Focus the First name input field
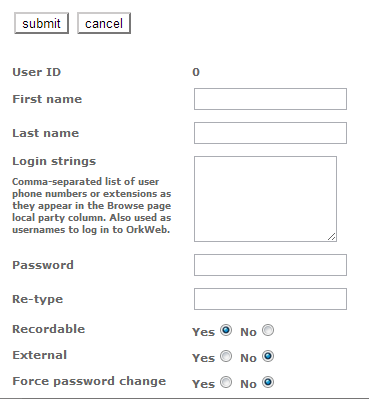The height and width of the screenshot is (399, 369). [x=270, y=99]
